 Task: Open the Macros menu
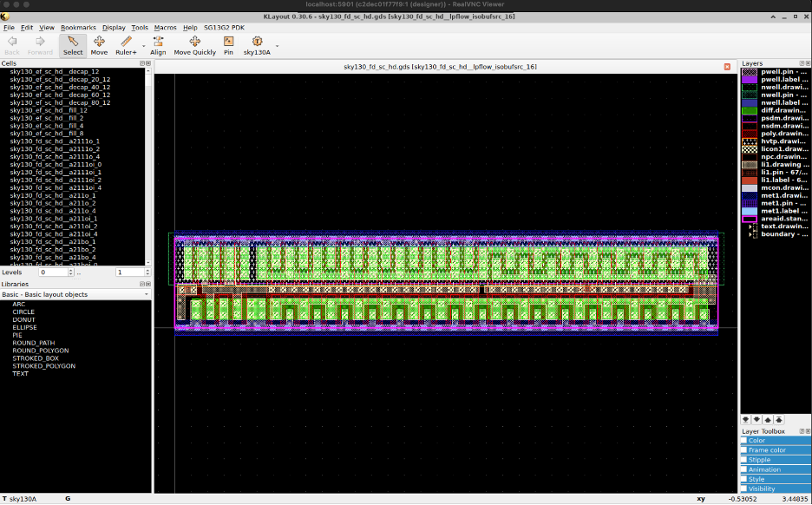pyautogui.click(x=165, y=28)
